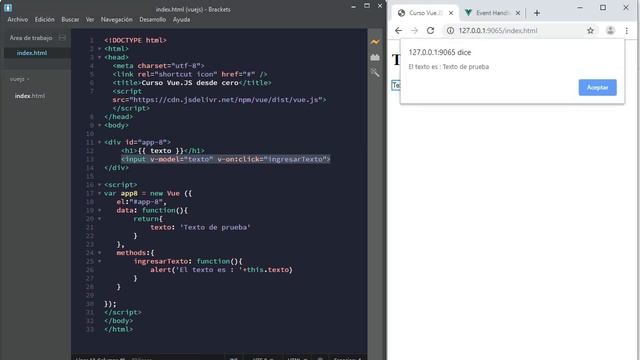Open the Brackets Extension Manager icon
640x360 pixels.
[375, 58]
